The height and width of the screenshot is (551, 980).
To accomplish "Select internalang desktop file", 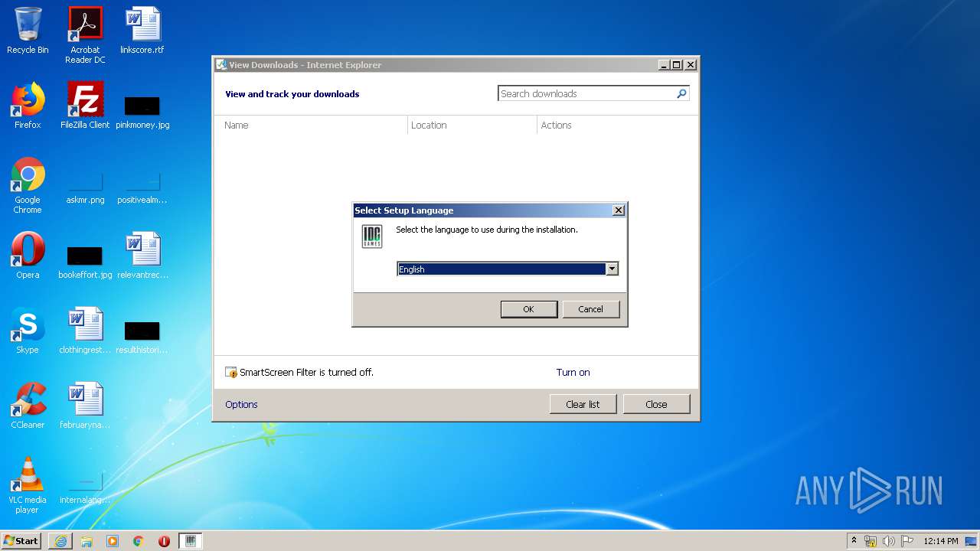I will pos(85,488).
